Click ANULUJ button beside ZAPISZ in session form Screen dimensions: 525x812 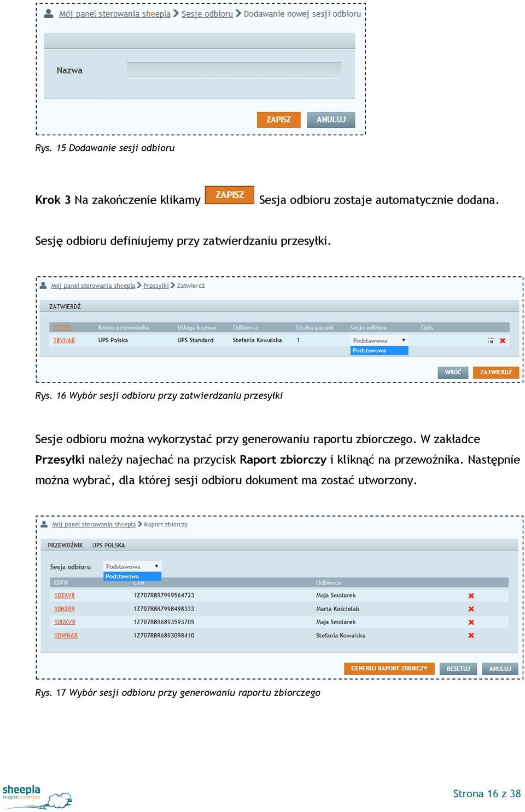pos(331,119)
